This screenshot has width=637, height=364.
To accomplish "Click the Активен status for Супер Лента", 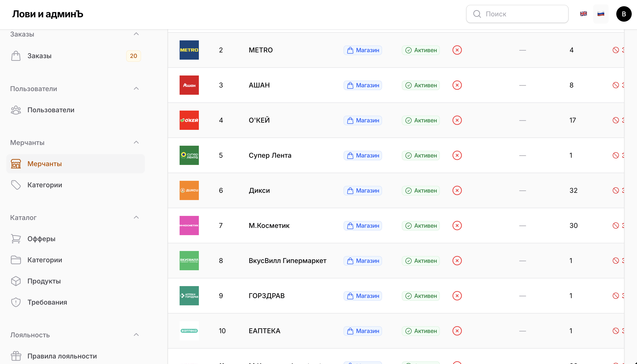I will coord(421,156).
